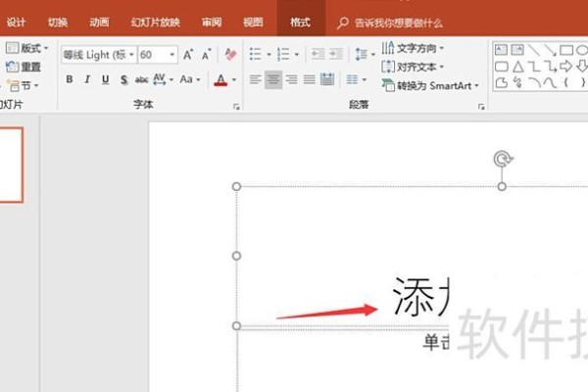
Task: Select the 格式 tab
Action: coord(301,23)
